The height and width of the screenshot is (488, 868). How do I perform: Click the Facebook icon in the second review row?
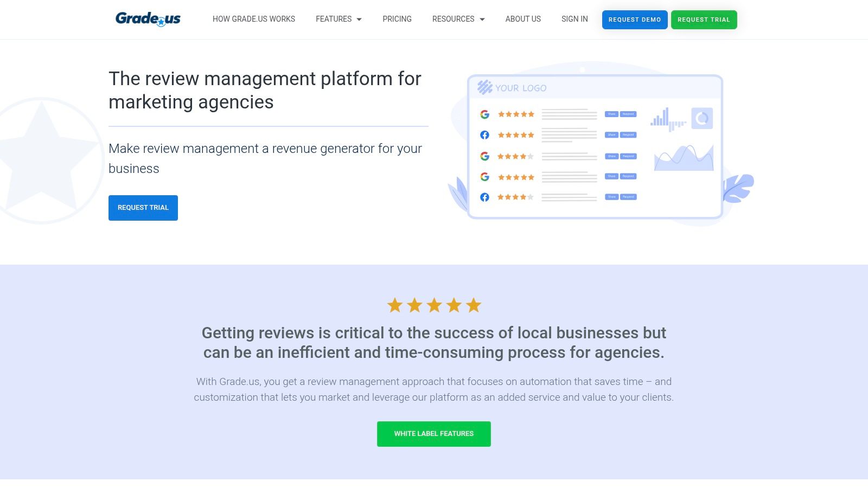point(484,135)
